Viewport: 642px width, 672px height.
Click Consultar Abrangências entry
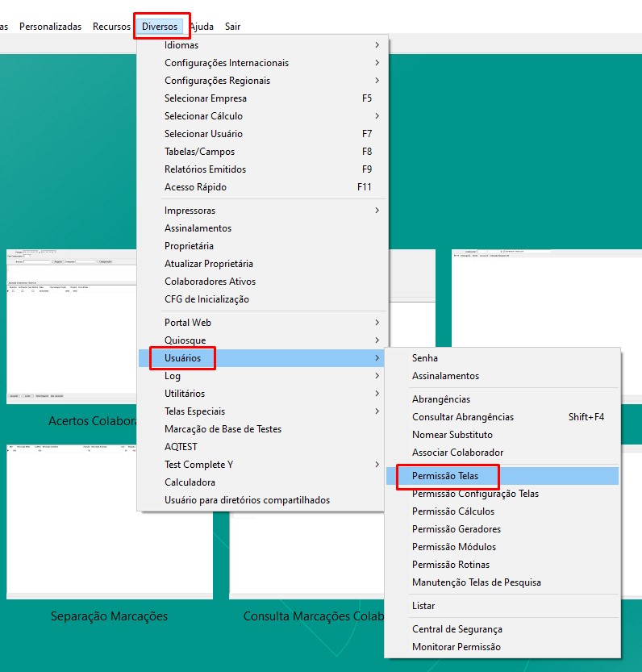(x=462, y=417)
